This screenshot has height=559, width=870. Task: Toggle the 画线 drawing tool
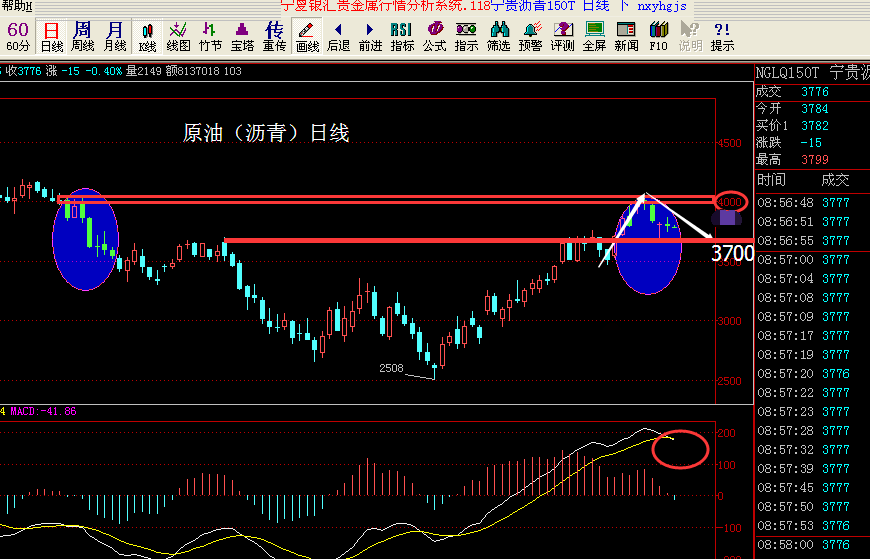coord(307,37)
